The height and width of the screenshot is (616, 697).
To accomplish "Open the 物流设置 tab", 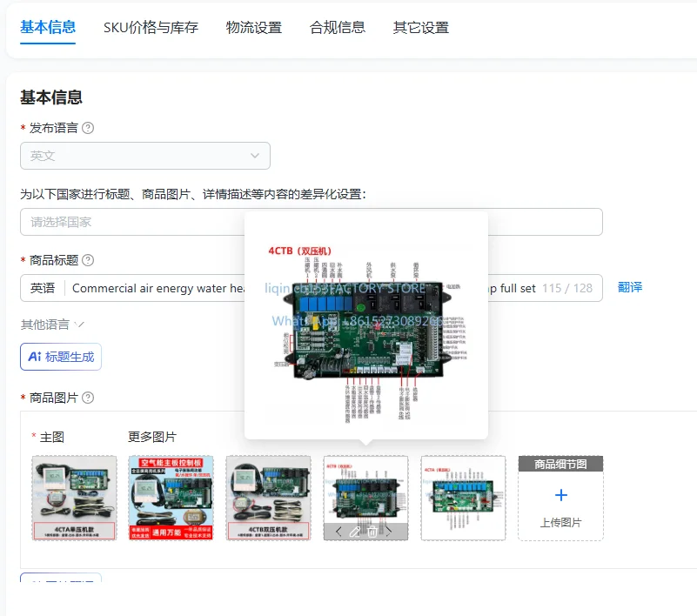I will point(254,28).
